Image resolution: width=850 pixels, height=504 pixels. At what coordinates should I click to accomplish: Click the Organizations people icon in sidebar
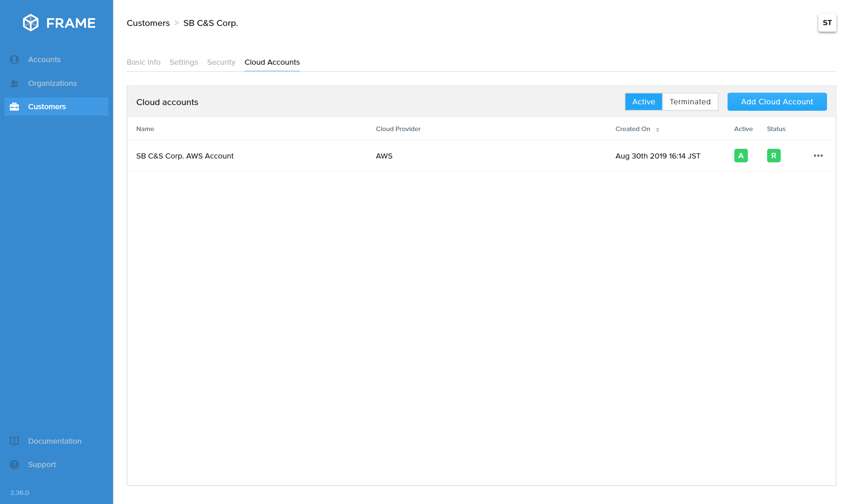click(x=14, y=83)
